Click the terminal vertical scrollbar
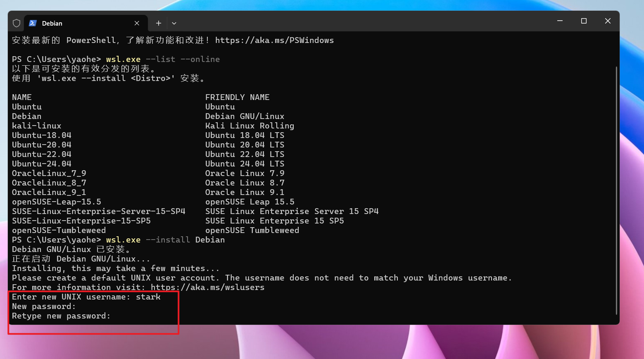The height and width of the screenshot is (359, 644). pos(616,190)
